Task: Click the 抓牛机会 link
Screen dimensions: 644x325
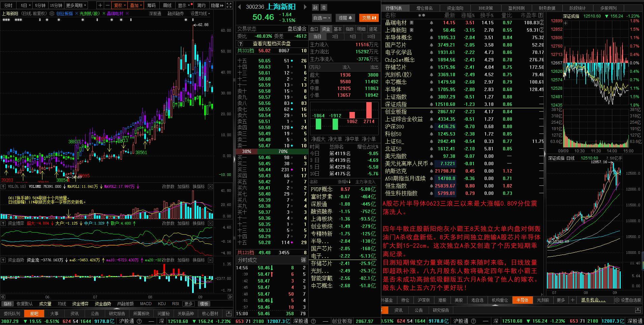Action: pos(593,300)
